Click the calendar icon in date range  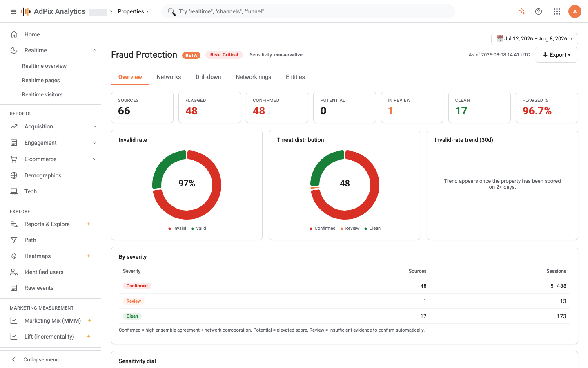click(x=499, y=38)
